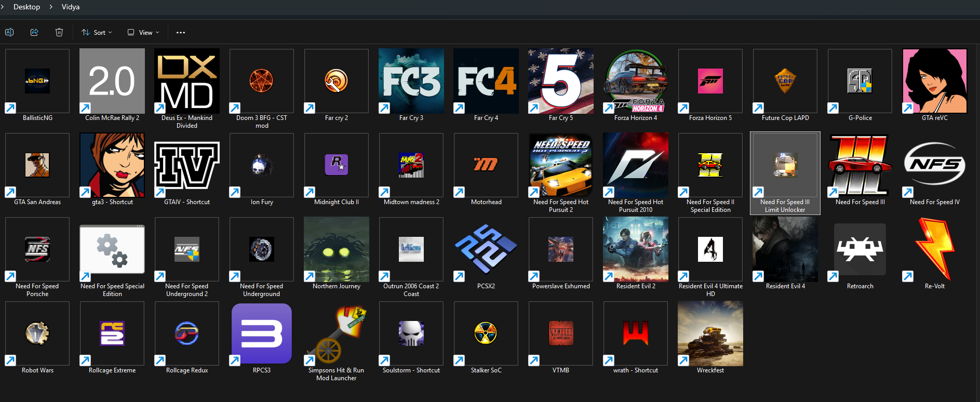Select the GTAIV - Shortcut icon
The width and height of the screenshot is (980, 402).
click(187, 165)
